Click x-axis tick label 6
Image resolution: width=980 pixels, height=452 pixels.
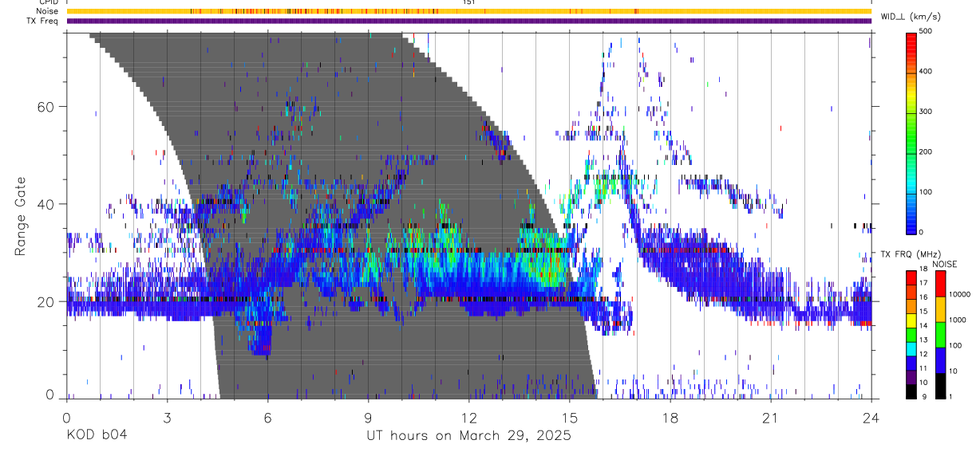[267, 418]
